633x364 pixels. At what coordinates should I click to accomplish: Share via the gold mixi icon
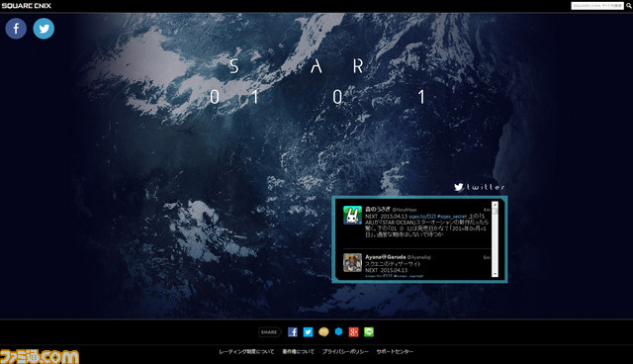tap(323, 331)
